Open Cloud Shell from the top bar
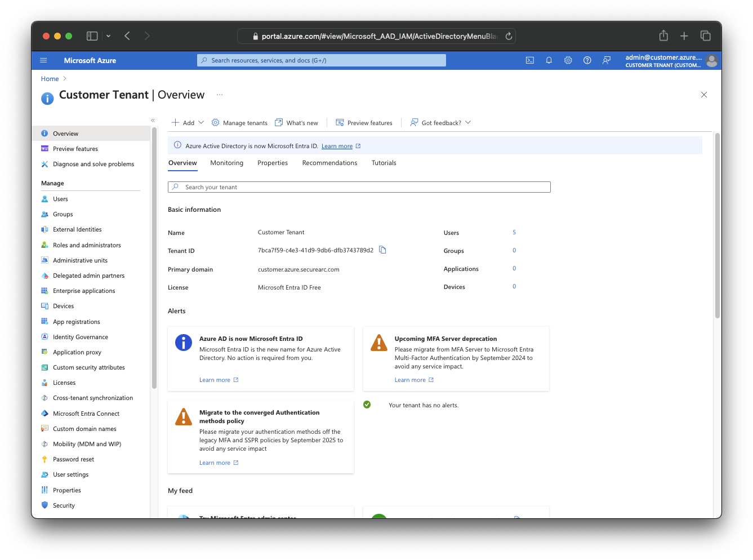 click(530, 60)
